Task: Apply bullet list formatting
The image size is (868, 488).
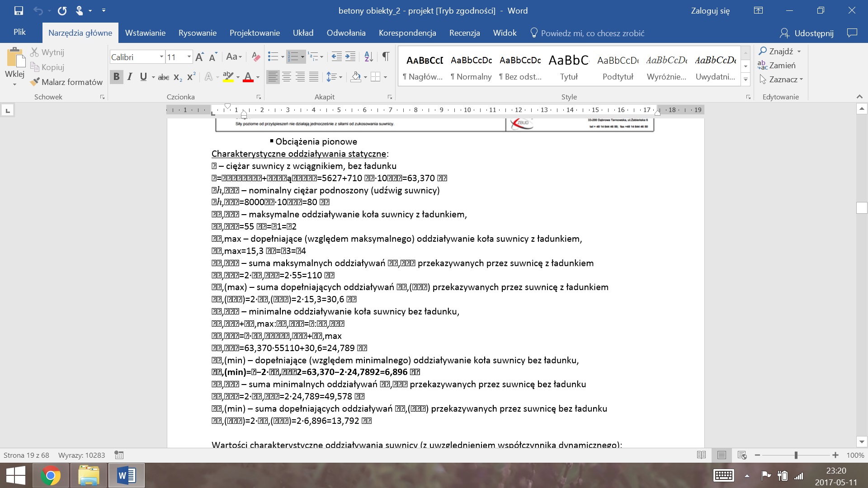Action: point(273,56)
